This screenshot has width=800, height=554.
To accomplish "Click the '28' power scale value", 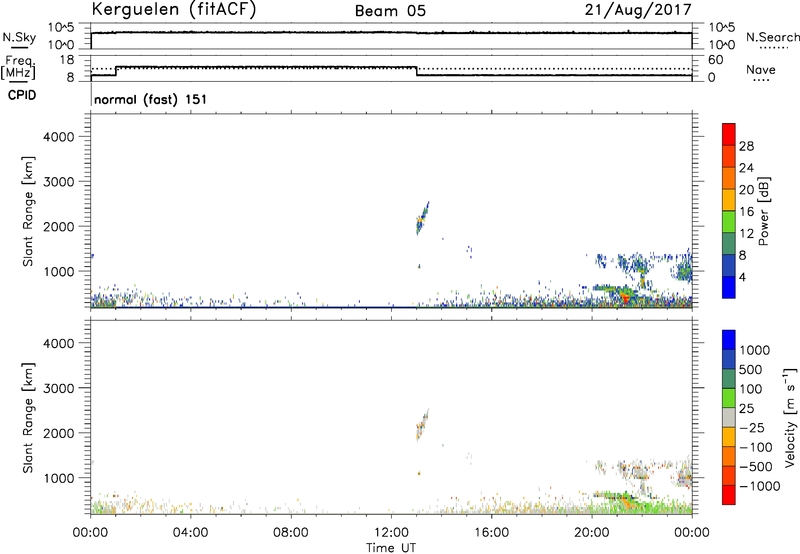I will coord(746,146).
